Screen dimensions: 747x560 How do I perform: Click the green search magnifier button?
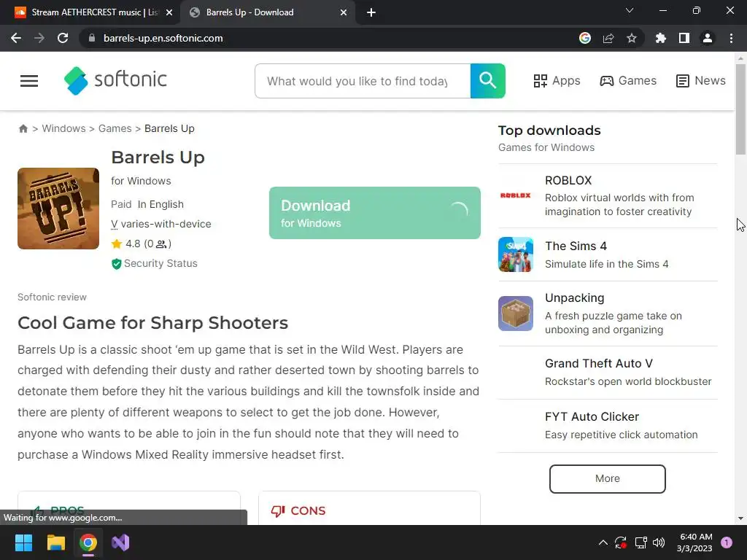coord(487,81)
